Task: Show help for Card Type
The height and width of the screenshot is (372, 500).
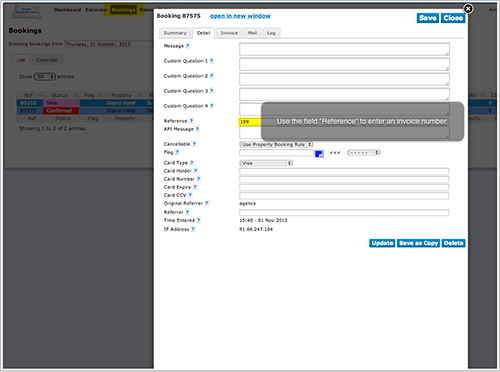Action: (x=192, y=163)
